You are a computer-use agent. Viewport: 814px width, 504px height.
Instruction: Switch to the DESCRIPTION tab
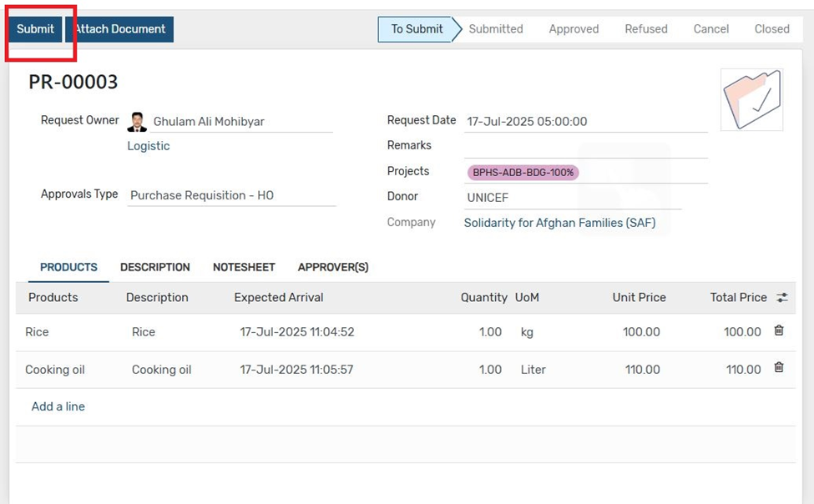[155, 267]
